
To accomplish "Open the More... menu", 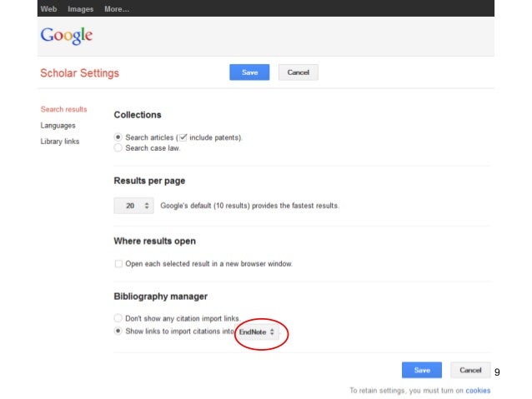I will pos(117,9).
